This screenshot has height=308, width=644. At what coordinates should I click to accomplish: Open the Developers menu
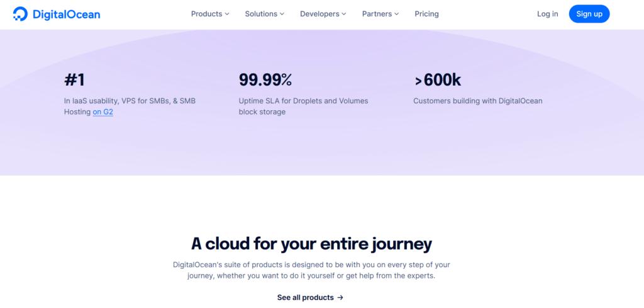tap(319, 14)
